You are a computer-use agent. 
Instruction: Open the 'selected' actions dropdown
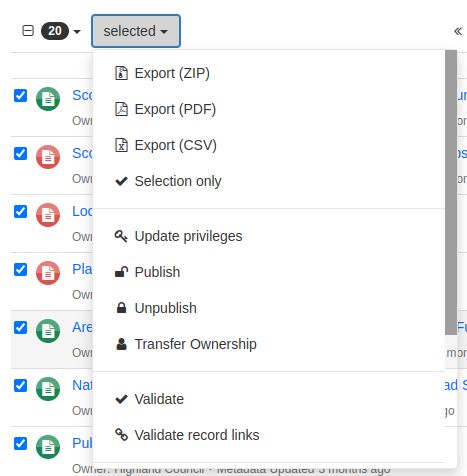[136, 31]
